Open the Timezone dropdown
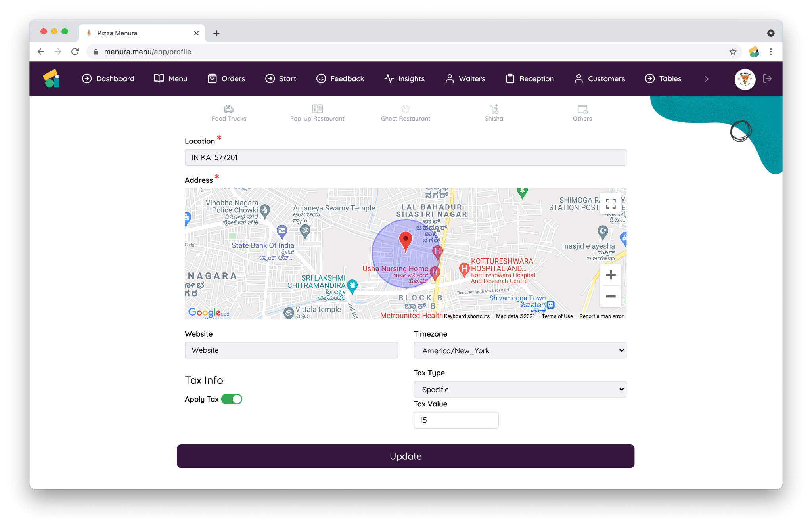The image size is (812, 528). point(520,350)
